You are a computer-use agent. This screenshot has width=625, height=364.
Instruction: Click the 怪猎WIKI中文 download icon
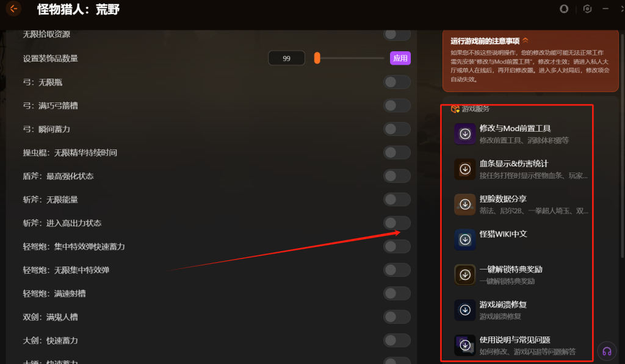pos(464,240)
